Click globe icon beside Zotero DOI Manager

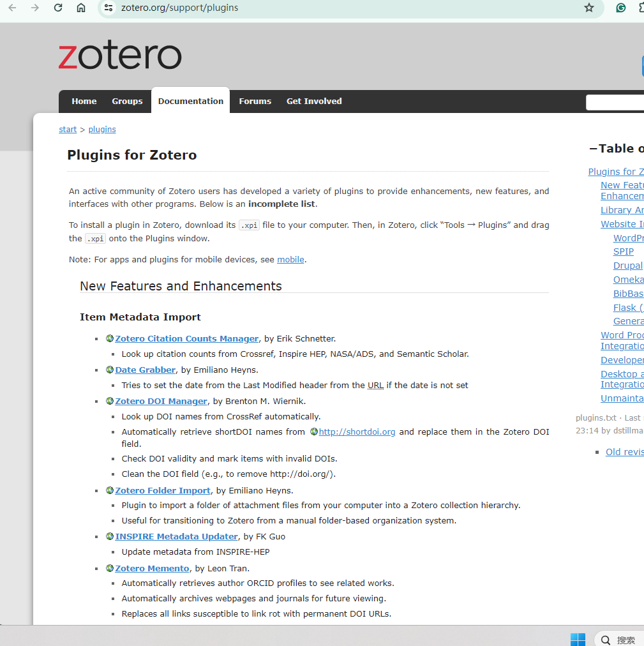click(110, 401)
